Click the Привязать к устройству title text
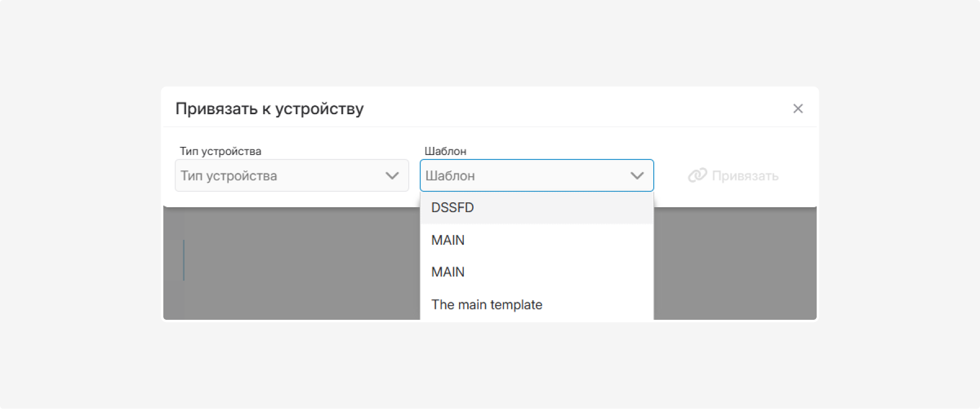 point(269,109)
